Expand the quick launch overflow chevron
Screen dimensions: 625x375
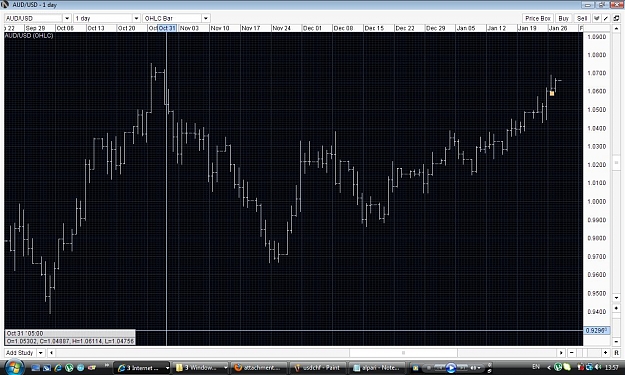pos(107,365)
